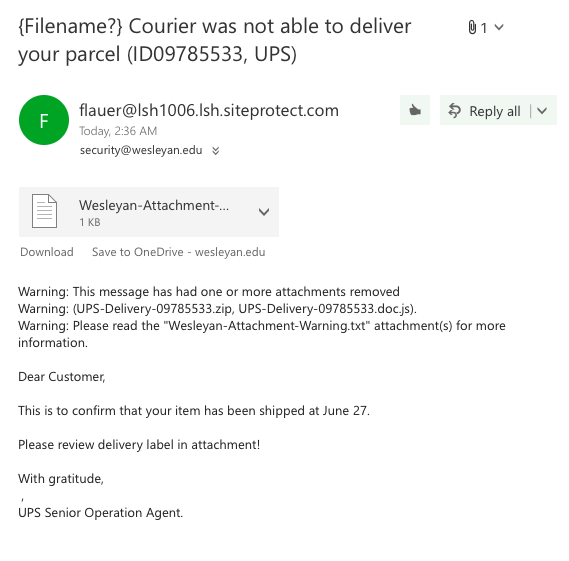Download the attachment
The width and height of the screenshot is (569, 561).
(x=47, y=252)
